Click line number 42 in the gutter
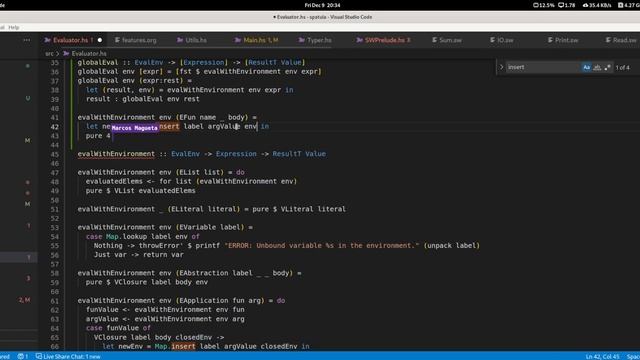 (55, 127)
